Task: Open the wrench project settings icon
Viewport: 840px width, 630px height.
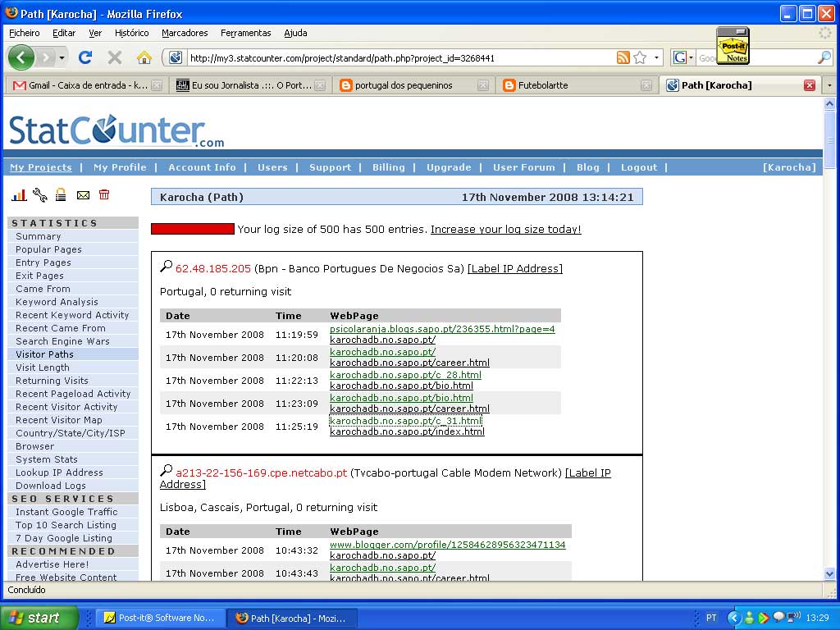Action: click(39, 195)
